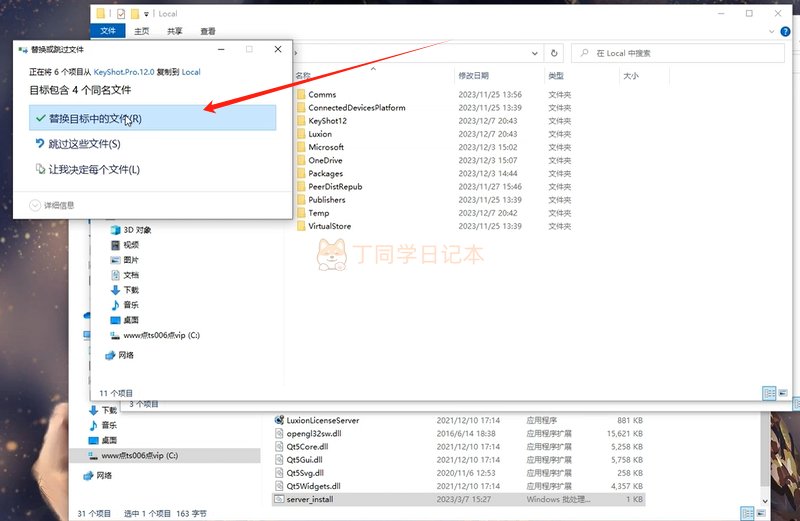Expand the details chevron in the dialog
This screenshot has height=521, width=800.
[x=35, y=205]
